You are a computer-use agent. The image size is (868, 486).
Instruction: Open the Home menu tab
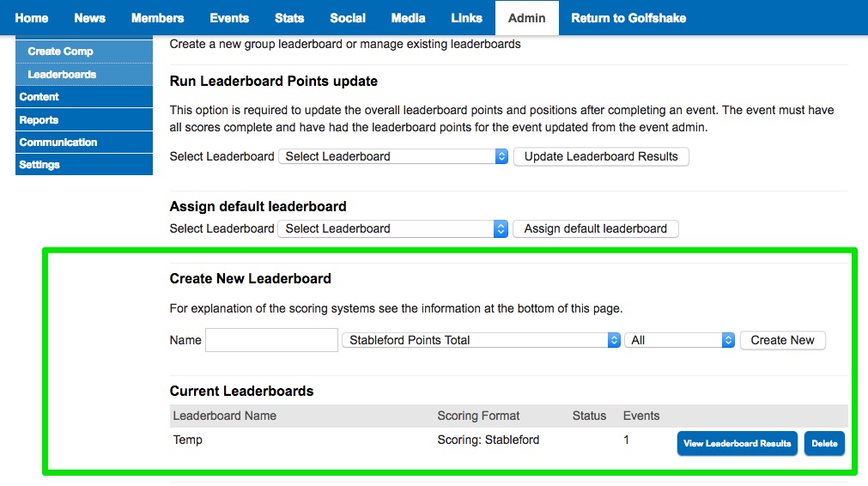(x=32, y=18)
